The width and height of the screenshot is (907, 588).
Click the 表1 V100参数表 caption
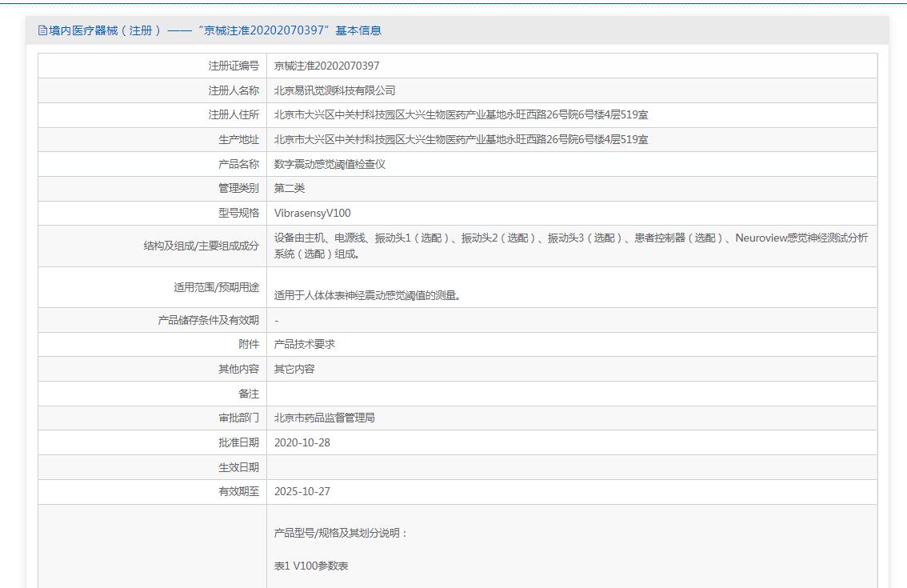point(311,566)
